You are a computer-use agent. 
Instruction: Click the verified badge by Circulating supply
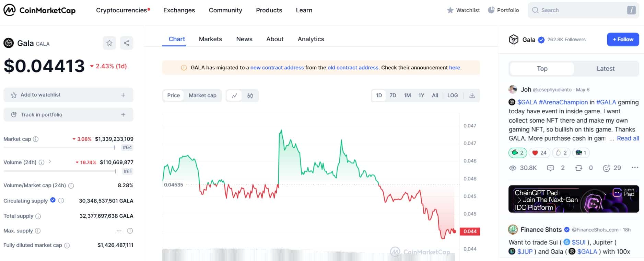click(53, 200)
